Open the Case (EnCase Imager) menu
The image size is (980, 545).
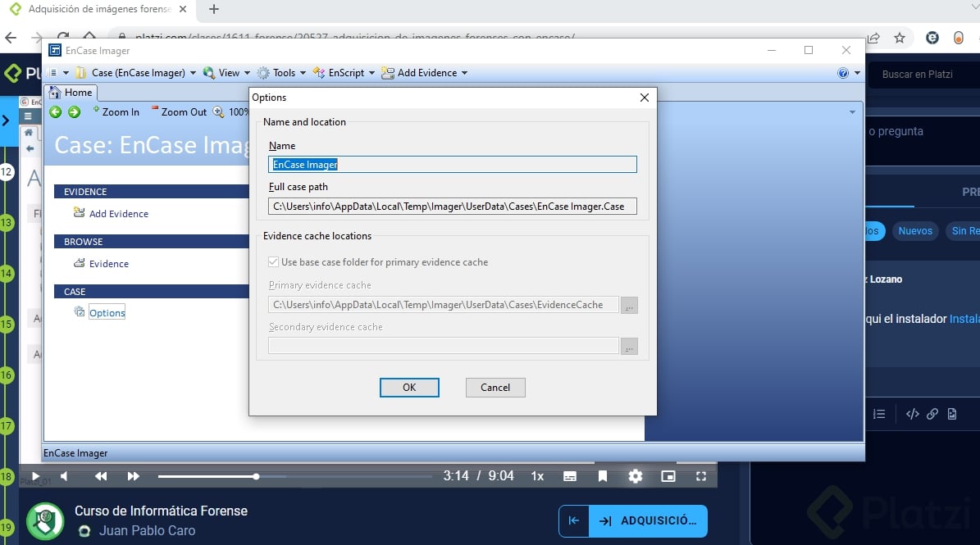coord(136,73)
